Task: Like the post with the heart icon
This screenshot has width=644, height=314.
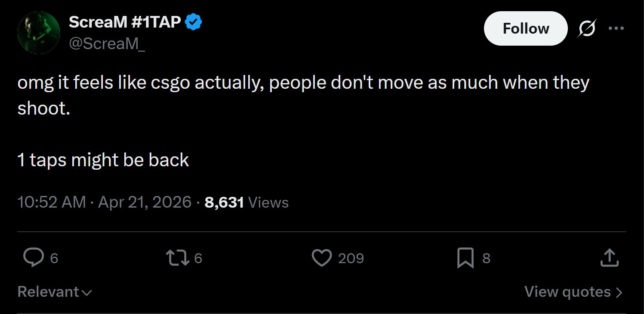Action: click(x=321, y=258)
